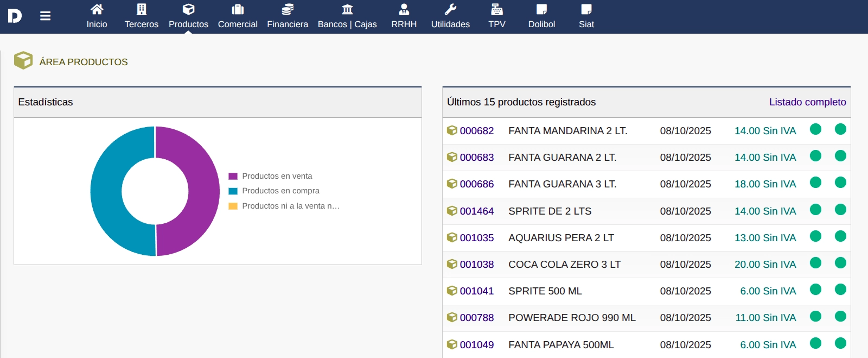Open the Inicio home icon
Viewport: 868px width, 358px height.
[97, 9]
